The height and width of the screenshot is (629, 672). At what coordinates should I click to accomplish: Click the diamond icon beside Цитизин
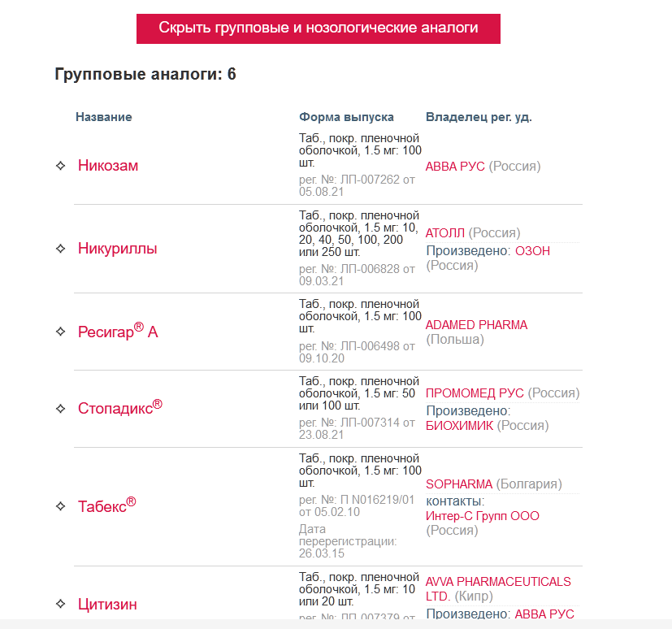coord(60,604)
